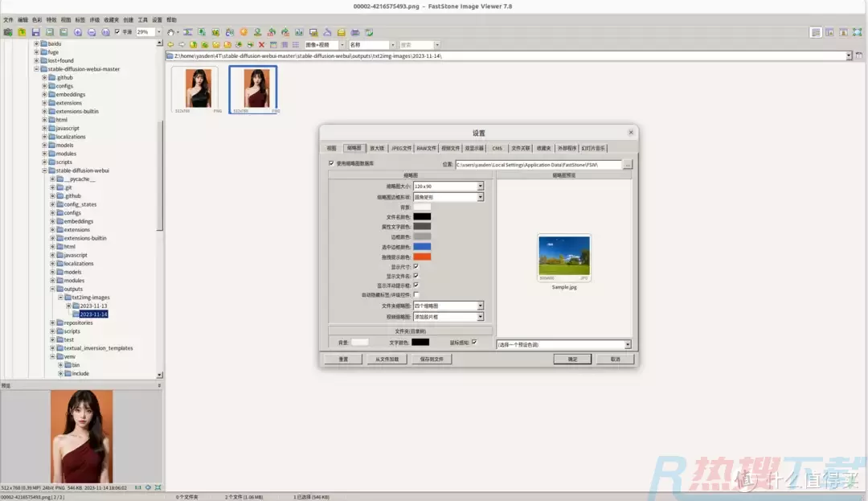Screen dimensions: 868x501
Task: Switch to the 视图 settings tab
Action: [x=332, y=148]
